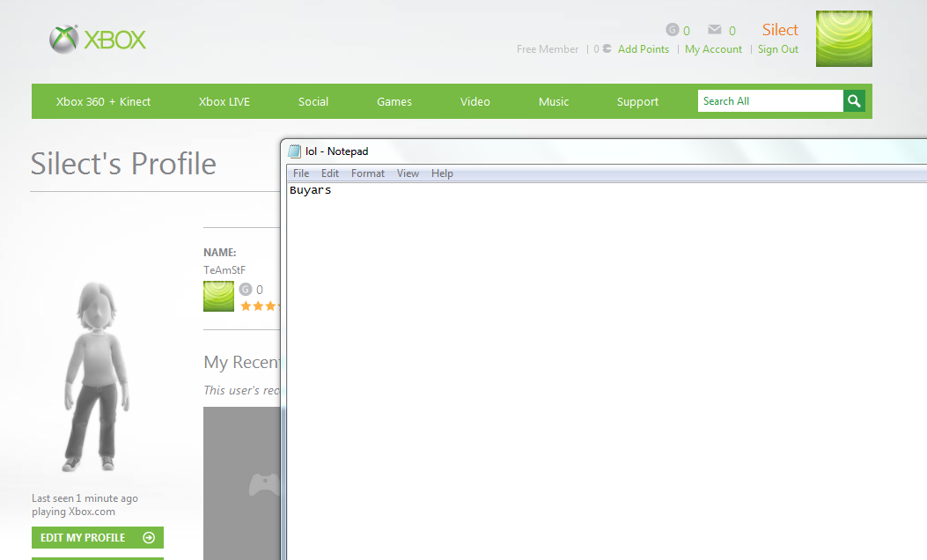The height and width of the screenshot is (560, 927).
Task: Click the gold star rating
Action: tap(260, 306)
